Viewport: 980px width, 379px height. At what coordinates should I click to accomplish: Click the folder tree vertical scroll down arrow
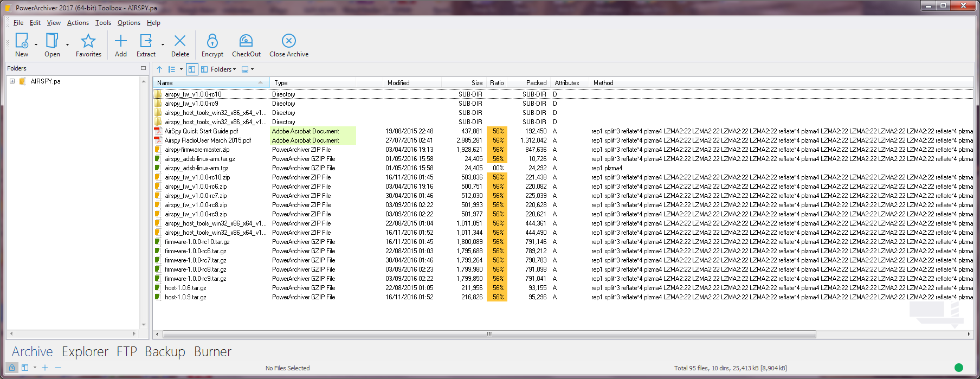click(144, 324)
